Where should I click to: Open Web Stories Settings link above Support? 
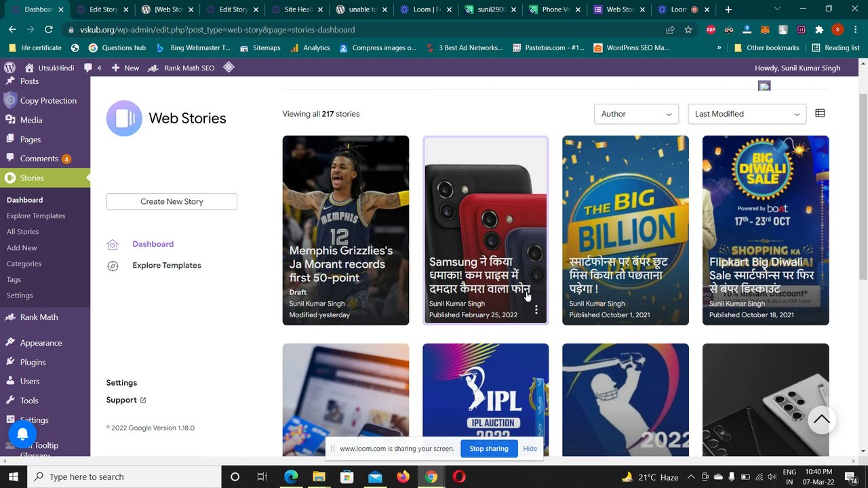click(121, 383)
